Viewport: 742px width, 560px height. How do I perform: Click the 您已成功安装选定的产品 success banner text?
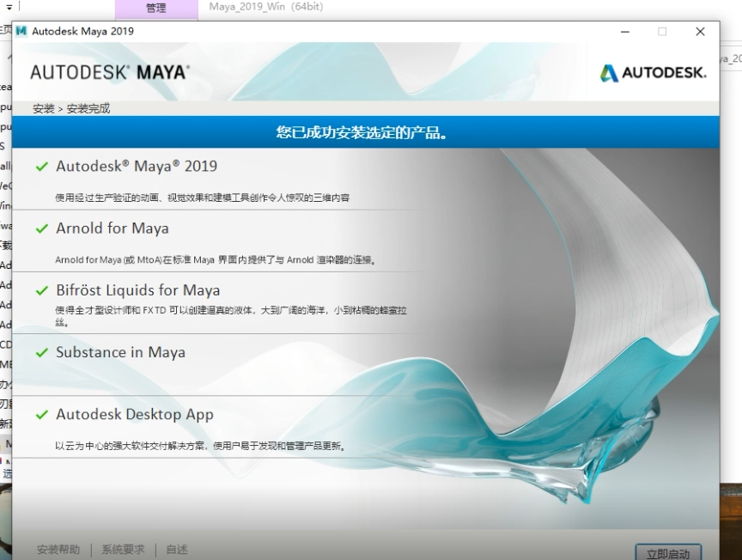[x=362, y=132]
